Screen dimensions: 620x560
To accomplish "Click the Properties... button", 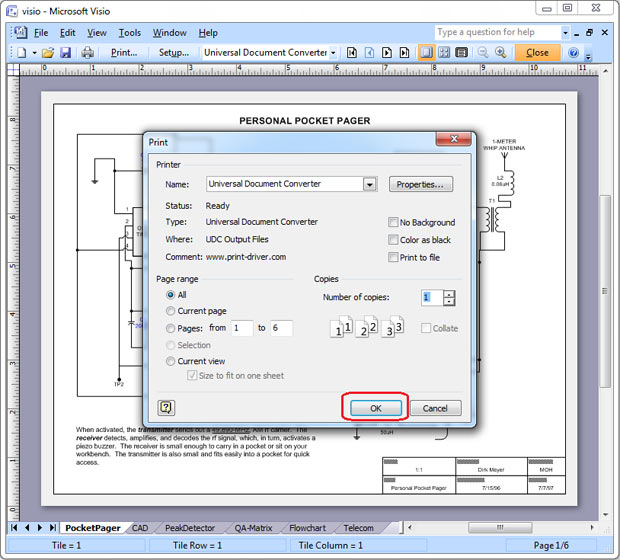I will click(421, 184).
